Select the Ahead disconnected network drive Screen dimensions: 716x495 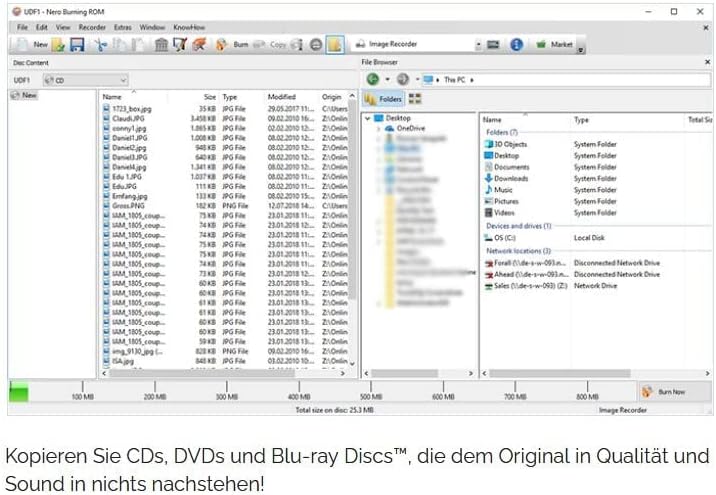[526, 274]
